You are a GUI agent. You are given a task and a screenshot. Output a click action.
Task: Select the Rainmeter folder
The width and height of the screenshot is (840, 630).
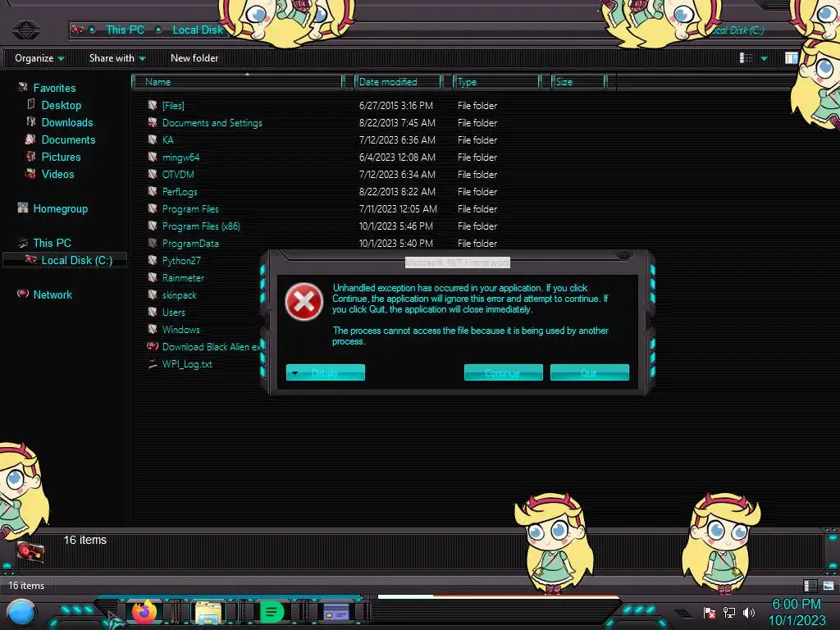tap(183, 277)
